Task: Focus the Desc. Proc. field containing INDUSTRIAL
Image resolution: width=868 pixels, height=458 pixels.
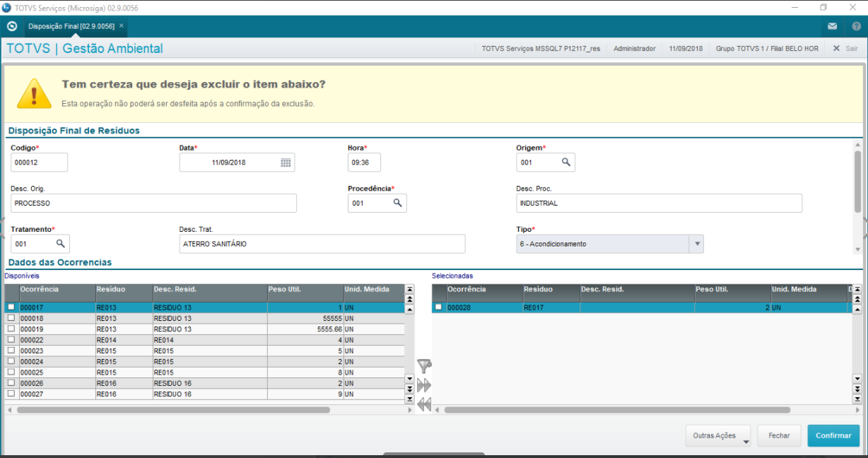Action: coord(659,203)
